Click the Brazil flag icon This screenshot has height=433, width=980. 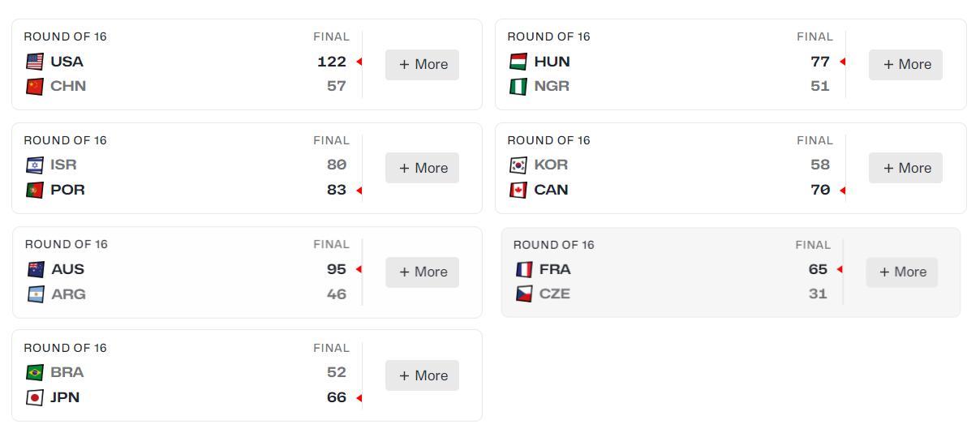(x=34, y=373)
